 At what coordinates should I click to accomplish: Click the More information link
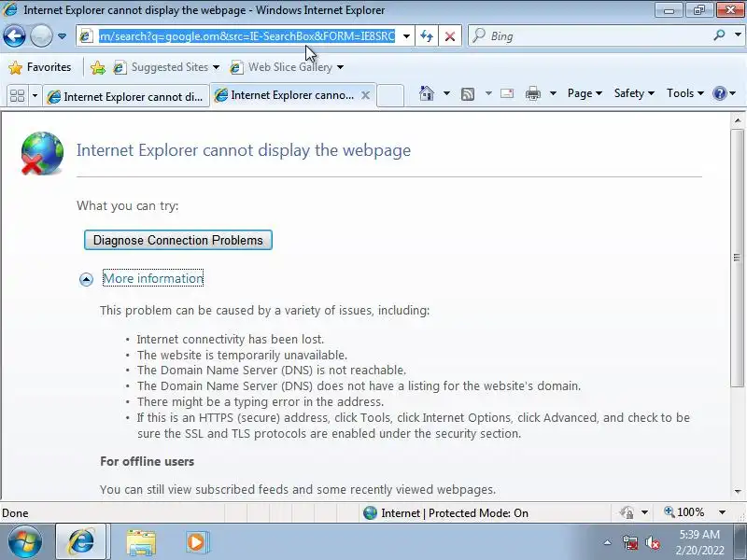(x=153, y=278)
